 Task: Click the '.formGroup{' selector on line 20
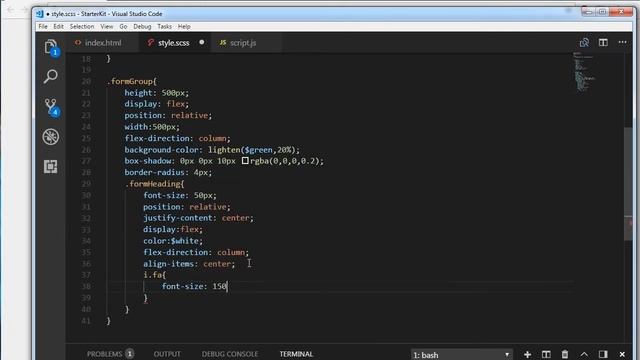point(131,81)
